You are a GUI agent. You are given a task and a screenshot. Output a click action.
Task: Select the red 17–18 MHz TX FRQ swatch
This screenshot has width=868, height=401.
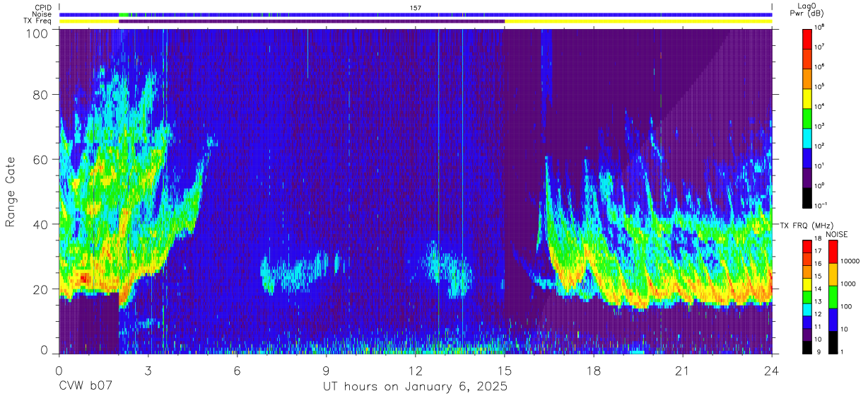(807, 246)
